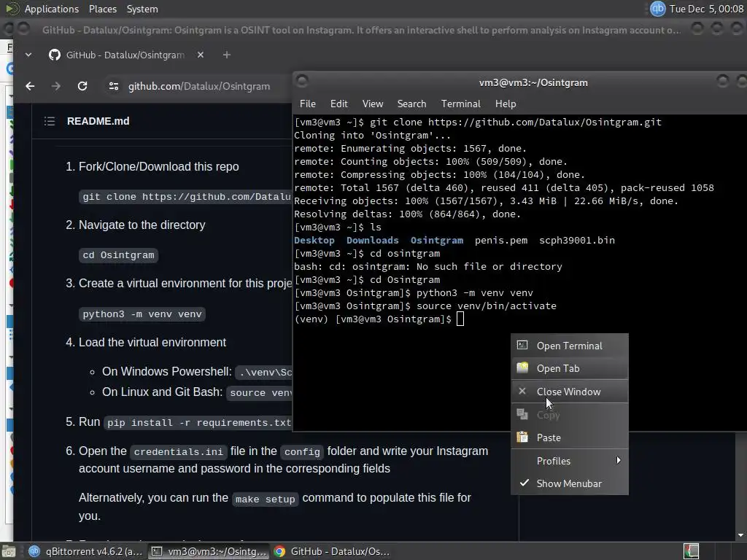Open the terminal View menu
The height and width of the screenshot is (560, 747).
(373, 104)
